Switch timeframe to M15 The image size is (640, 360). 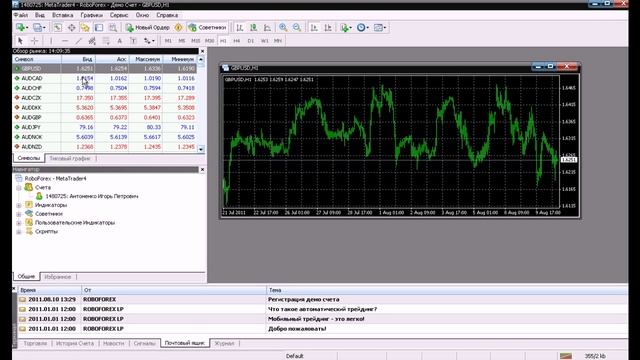(x=196, y=41)
